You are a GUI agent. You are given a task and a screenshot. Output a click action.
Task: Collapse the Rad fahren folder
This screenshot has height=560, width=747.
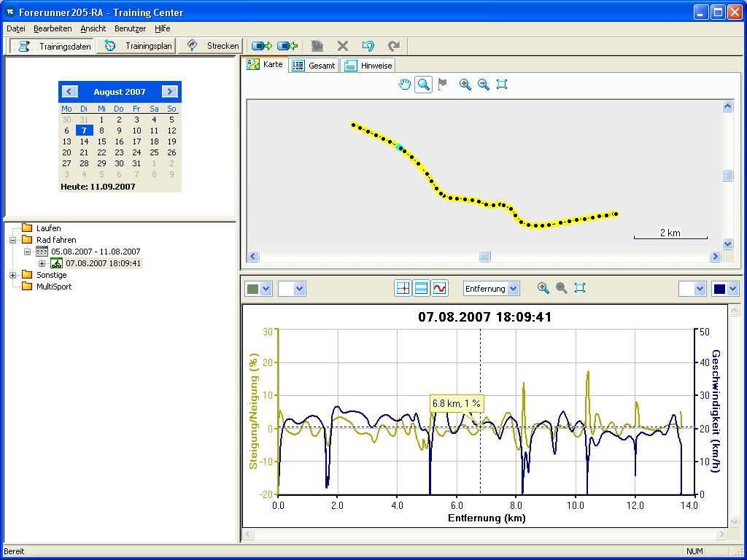tap(13, 240)
